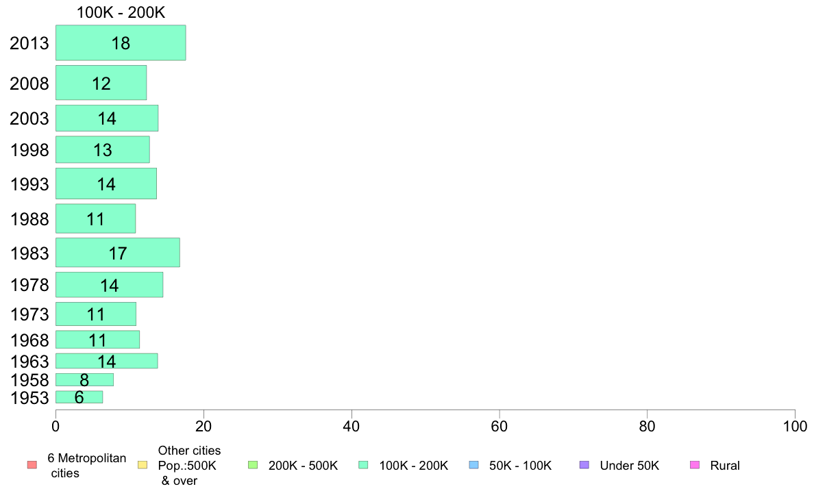Viewport: 814px width, 504px height.
Task: Click the pink Rural legend swatch
Action: tap(695, 465)
